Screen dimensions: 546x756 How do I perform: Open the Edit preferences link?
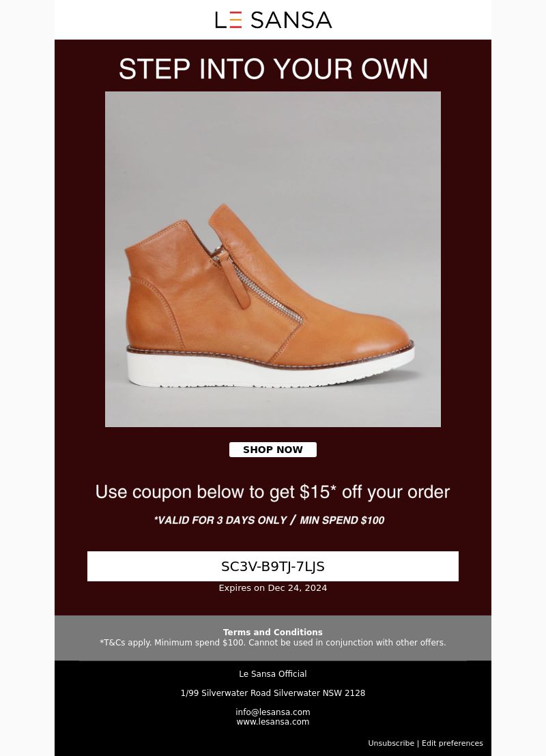tap(452, 743)
